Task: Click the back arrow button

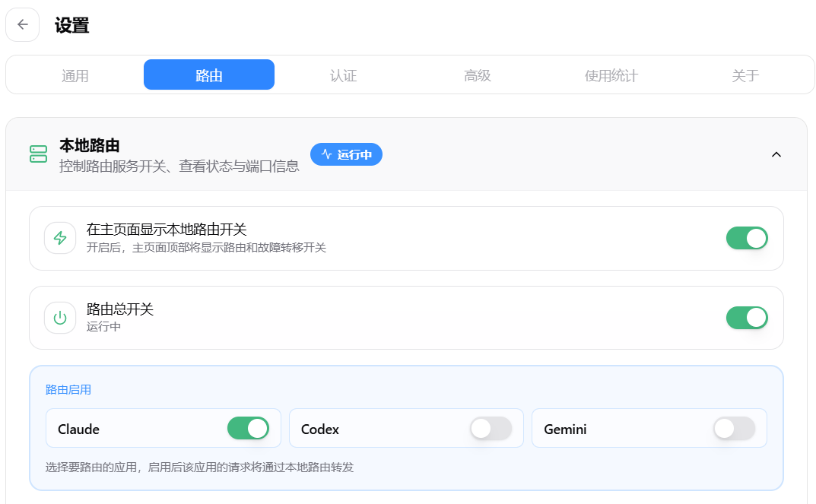Action: 22,24
